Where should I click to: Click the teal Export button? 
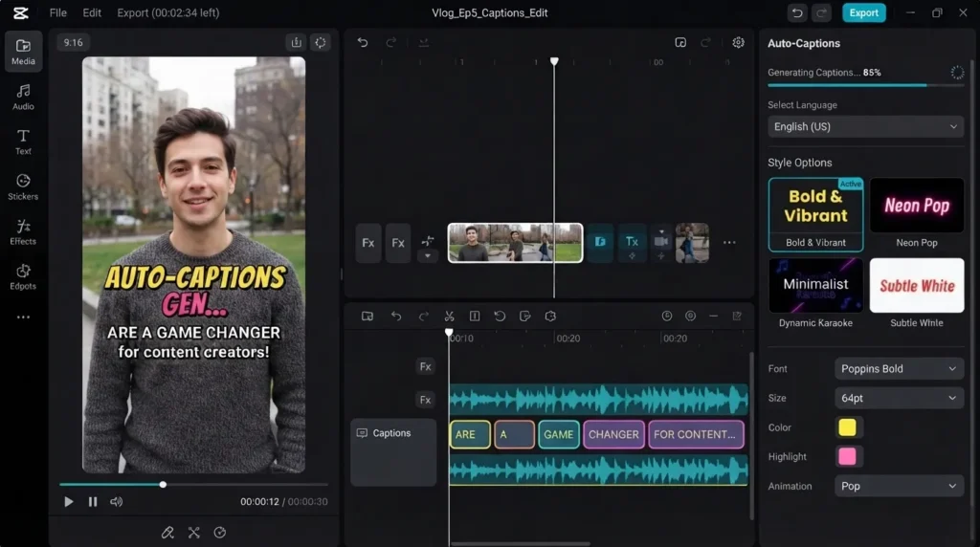pos(864,12)
